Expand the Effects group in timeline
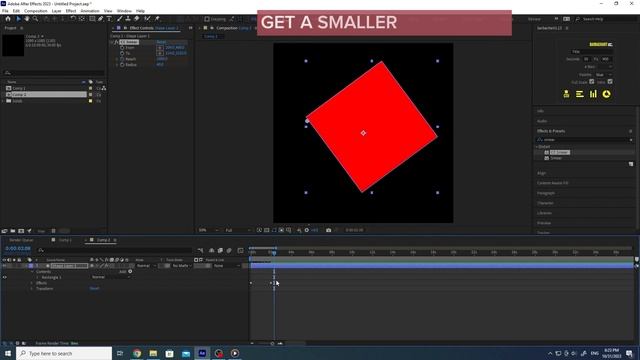This screenshot has width=640, height=360. pos(32,283)
